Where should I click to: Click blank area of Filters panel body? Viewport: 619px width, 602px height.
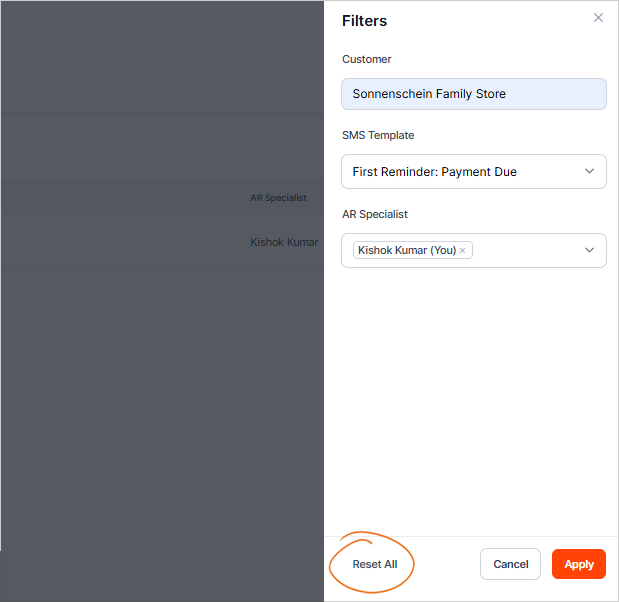pos(472,400)
